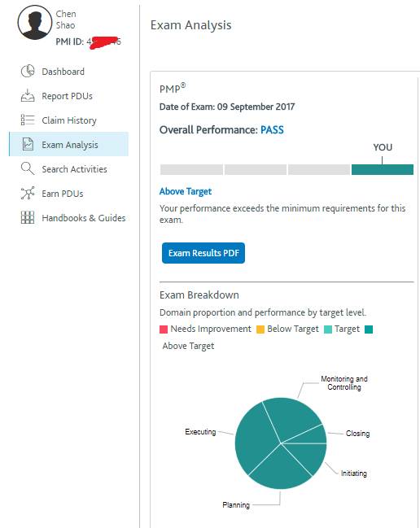The height and width of the screenshot is (528, 420).
Task: Click the Search Activities magnifier icon
Action: point(28,168)
